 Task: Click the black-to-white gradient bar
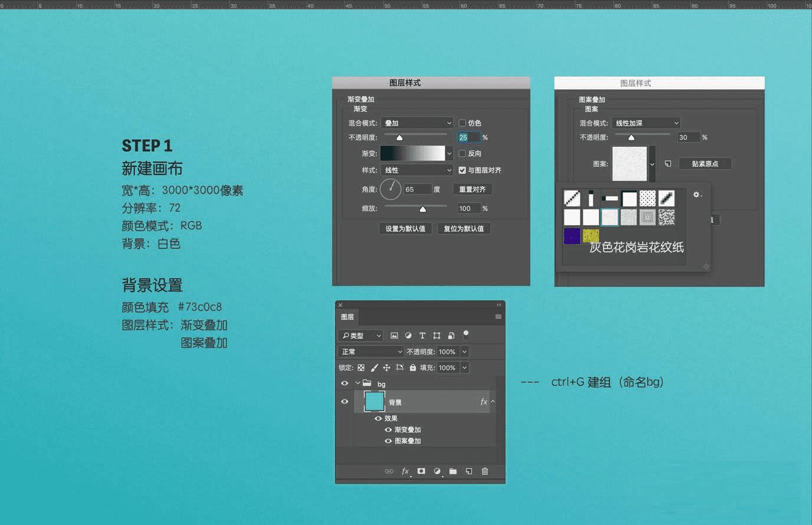[412, 153]
